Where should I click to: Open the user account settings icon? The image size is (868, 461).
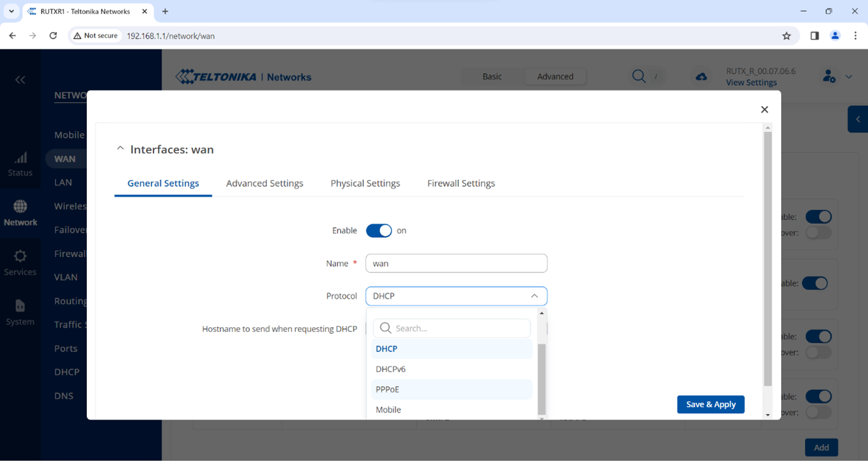(x=829, y=77)
